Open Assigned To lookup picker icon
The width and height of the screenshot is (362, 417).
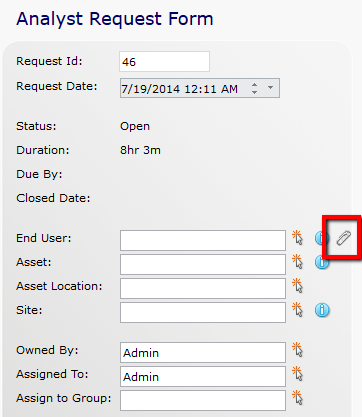(x=297, y=374)
